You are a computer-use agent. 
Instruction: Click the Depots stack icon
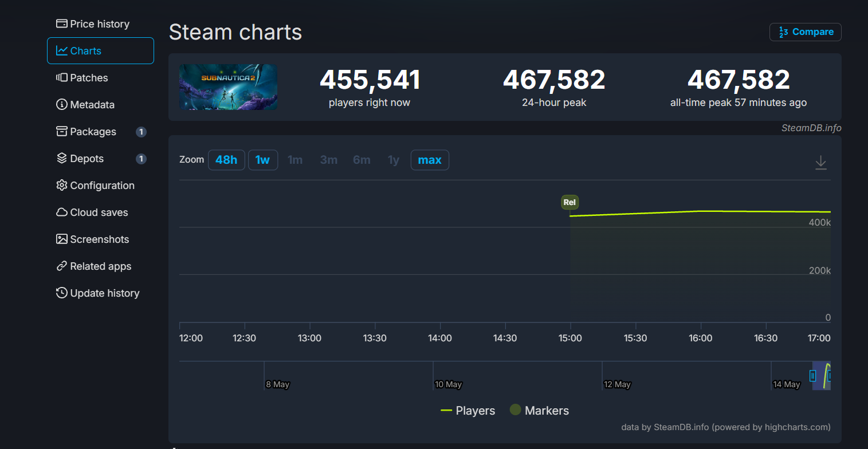coord(62,159)
